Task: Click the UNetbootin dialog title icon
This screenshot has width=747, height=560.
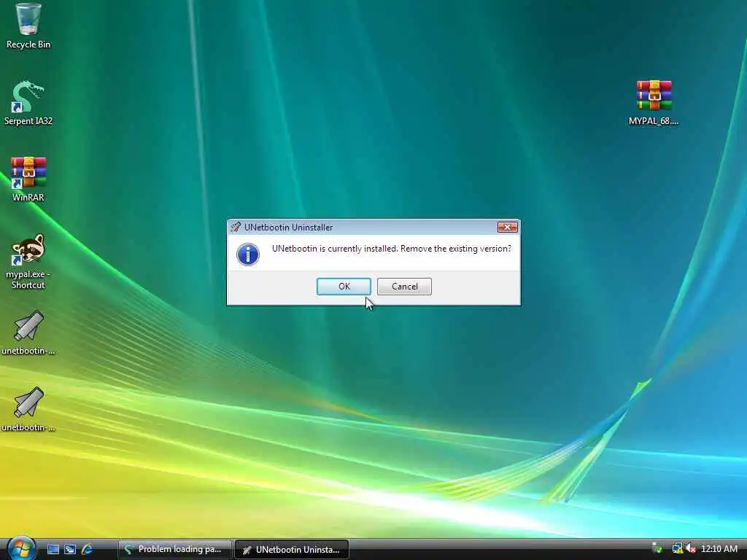Action: (236, 227)
